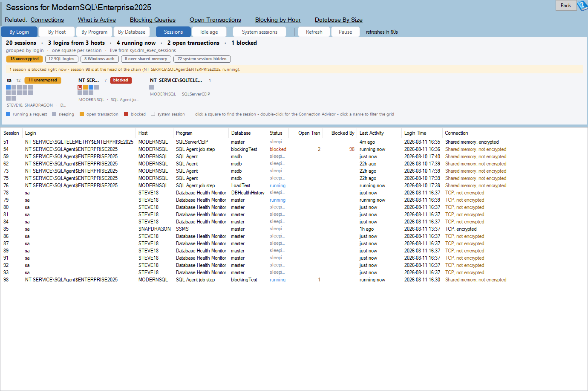Click the LoadTest database cell
This screenshot has width=588, height=391.
point(241,185)
